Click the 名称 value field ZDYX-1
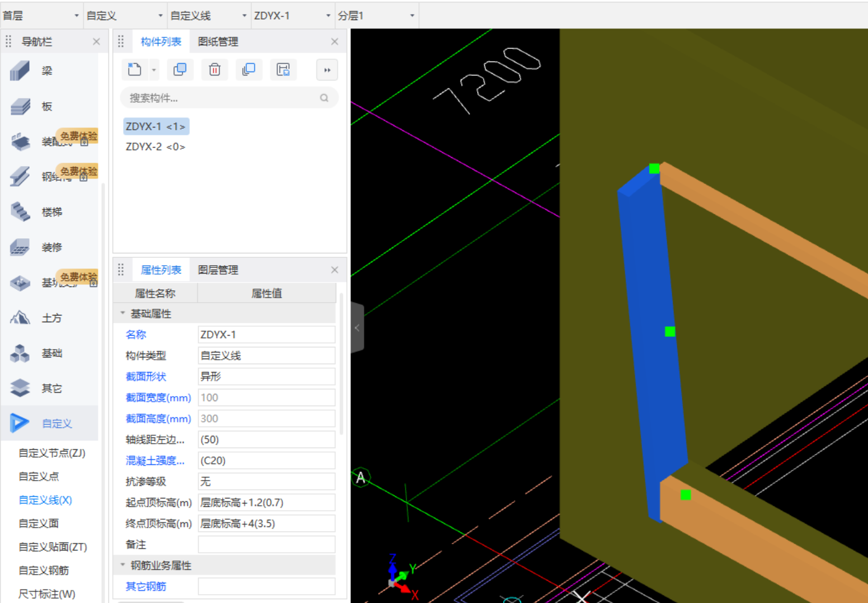This screenshot has height=603, width=868. 267,335
